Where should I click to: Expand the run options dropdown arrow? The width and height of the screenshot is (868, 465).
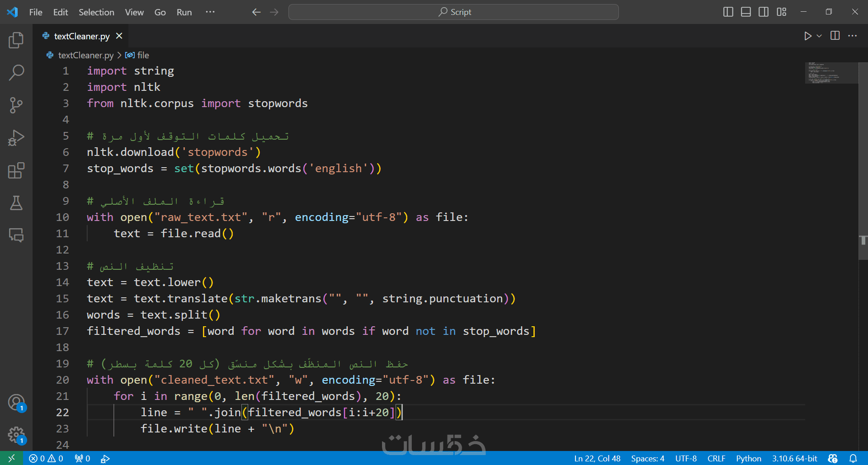(x=819, y=36)
